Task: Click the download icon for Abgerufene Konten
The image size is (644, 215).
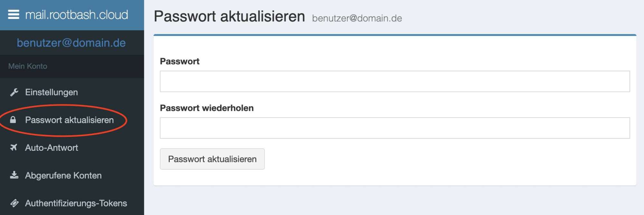Action: [x=14, y=175]
